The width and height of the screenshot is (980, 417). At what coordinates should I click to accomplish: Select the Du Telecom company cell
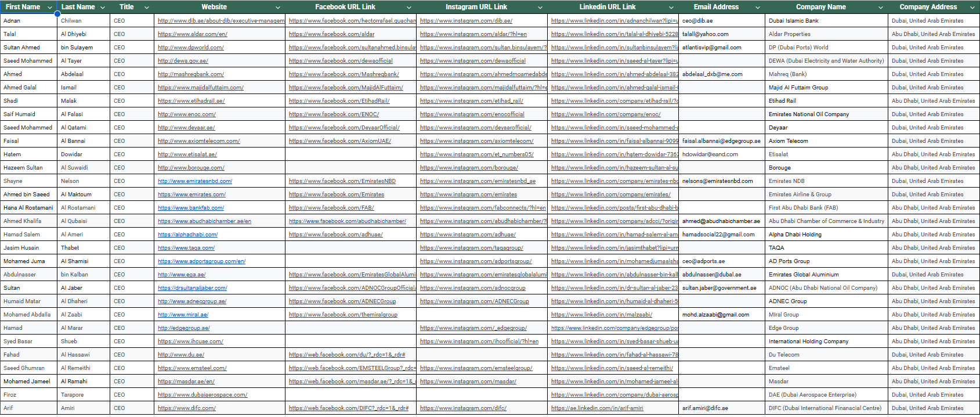pos(827,355)
